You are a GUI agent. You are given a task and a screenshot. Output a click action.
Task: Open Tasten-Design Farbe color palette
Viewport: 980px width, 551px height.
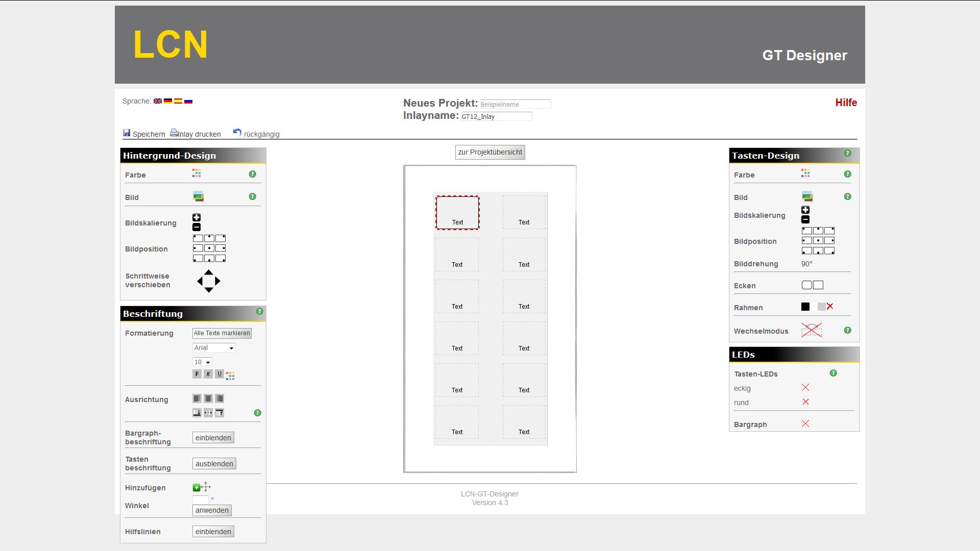pos(805,173)
